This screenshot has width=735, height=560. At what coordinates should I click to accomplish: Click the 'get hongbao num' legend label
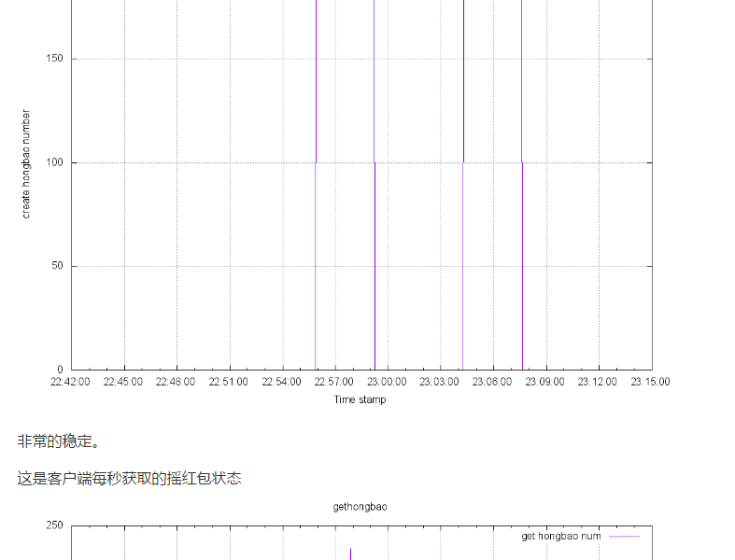pyautogui.click(x=561, y=536)
